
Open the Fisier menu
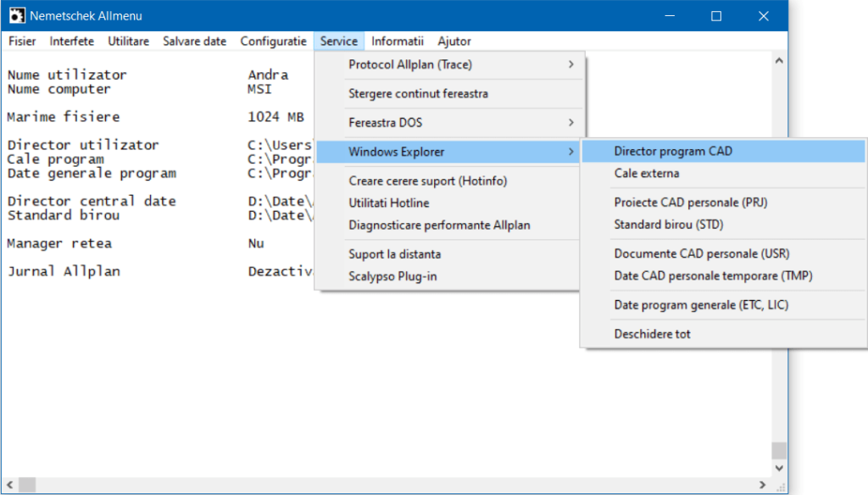click(x=22, y=41)
